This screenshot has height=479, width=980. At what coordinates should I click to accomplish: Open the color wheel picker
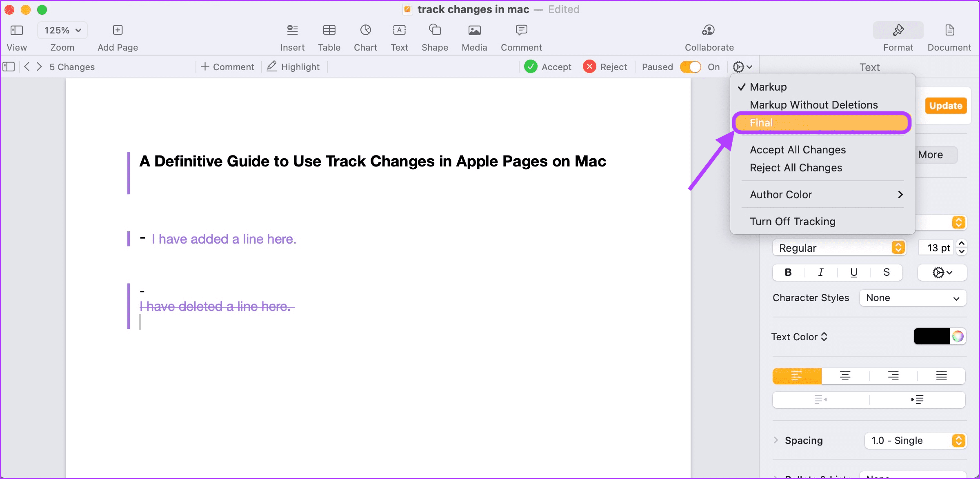[958, 336]
